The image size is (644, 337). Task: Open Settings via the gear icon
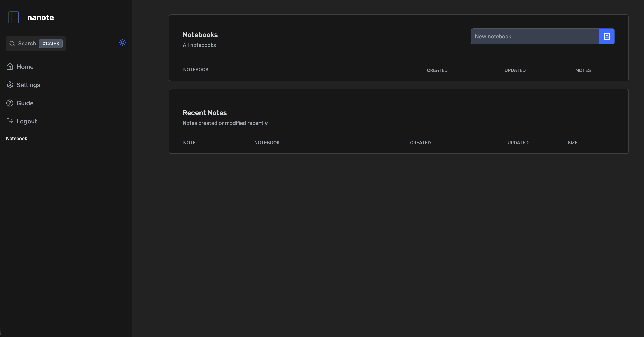[10, 85]
